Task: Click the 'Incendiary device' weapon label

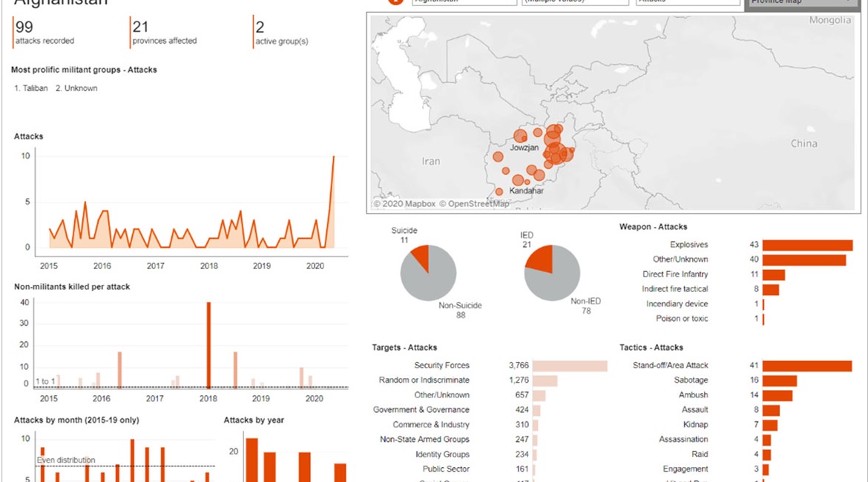Action: 677,304
